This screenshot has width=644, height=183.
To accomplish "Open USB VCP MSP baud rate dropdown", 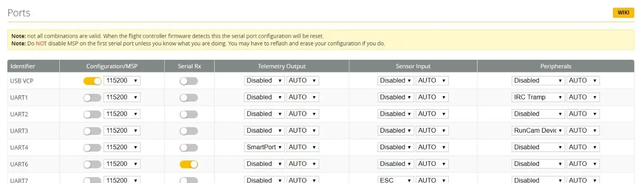I will pyautogui.click(x=122, y=80).
